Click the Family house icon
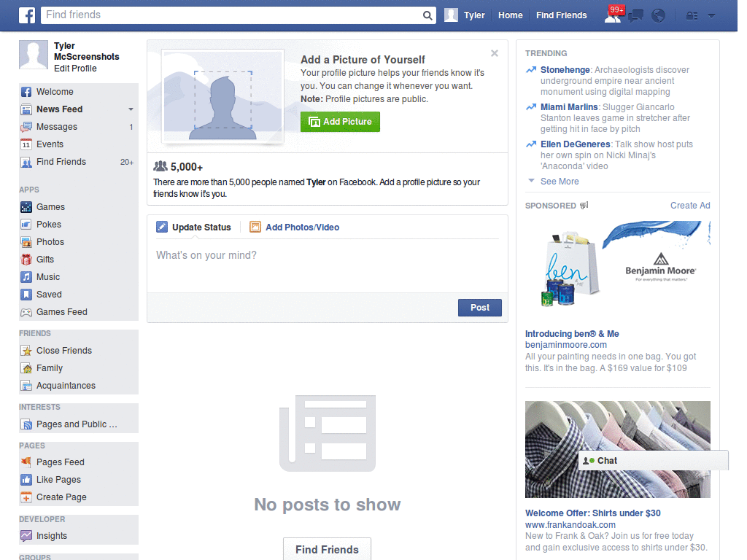 (26, 368)
